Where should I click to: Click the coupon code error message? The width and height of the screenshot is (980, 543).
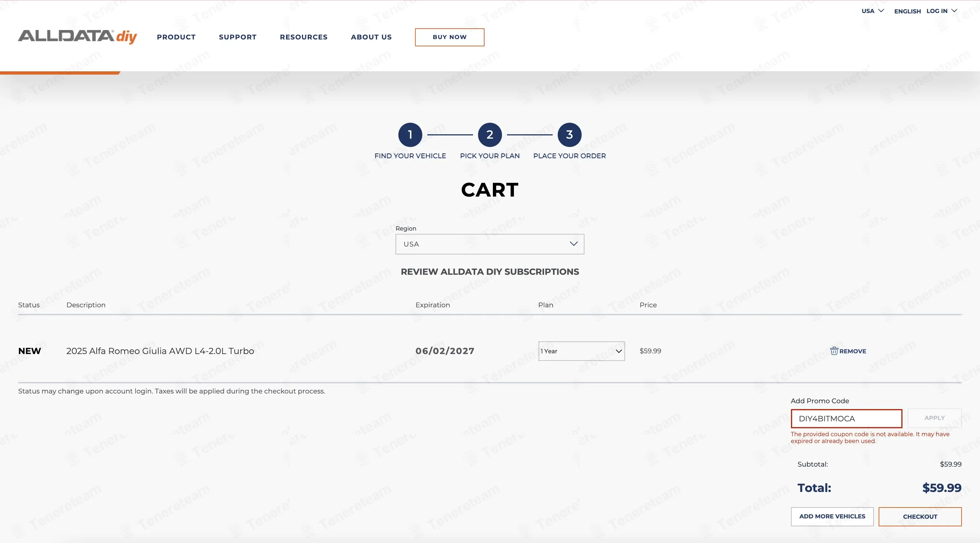pos(870,438)
